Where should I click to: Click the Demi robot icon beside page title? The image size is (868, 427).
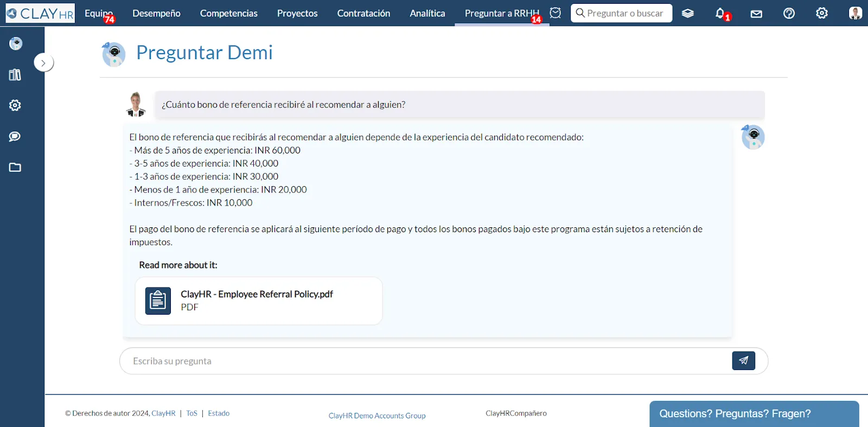click(x=114, y=54)
